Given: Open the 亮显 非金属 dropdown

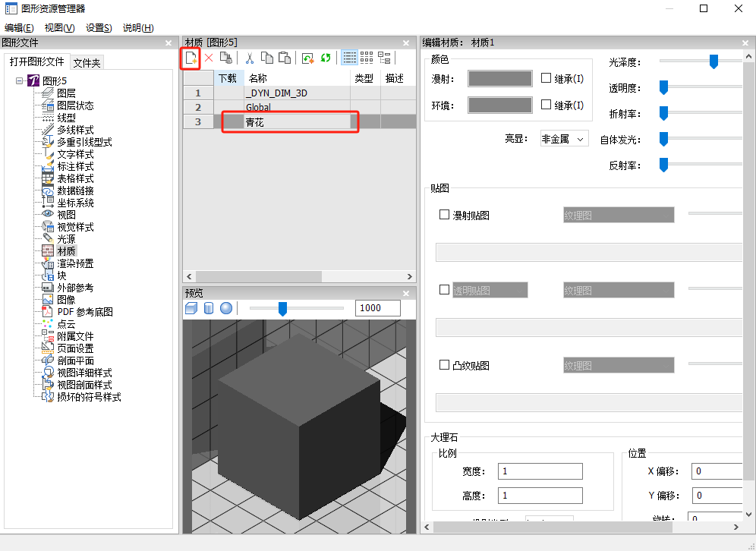Looking at the screenshot, I should [x=564, y=140].
